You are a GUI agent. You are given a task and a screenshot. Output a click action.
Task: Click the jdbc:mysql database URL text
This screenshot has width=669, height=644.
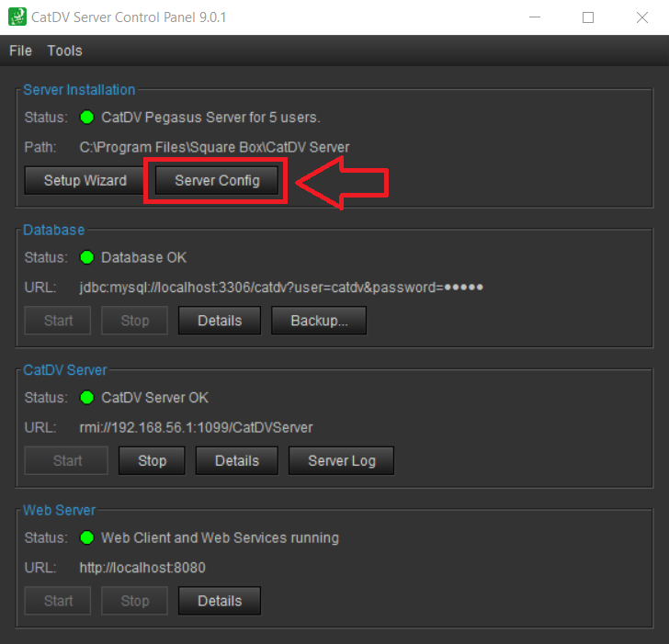(x=281, y=288)
